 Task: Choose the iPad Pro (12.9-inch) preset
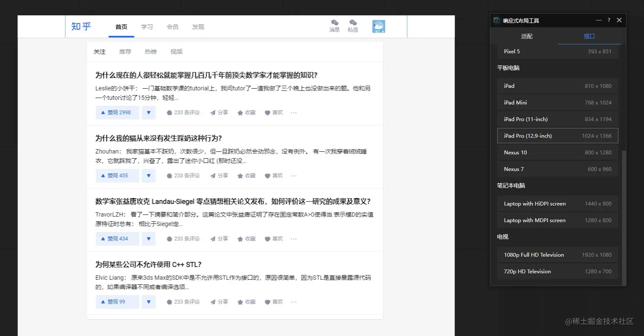pyautogui.click(x=558, y=136)
